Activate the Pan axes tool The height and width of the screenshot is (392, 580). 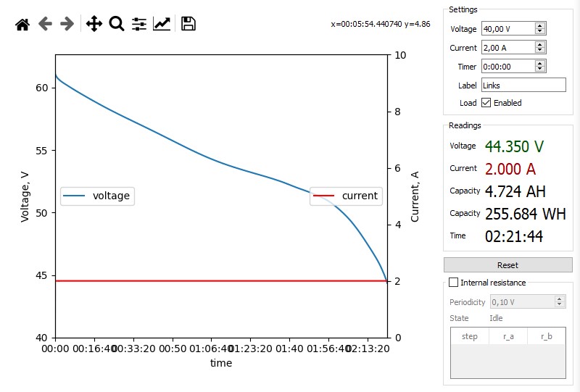(94, 24)
